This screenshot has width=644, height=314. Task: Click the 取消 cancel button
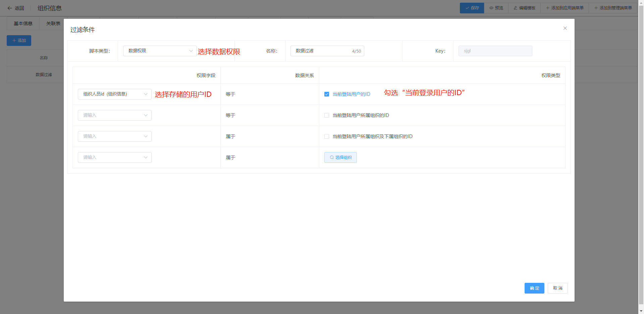pos(557,288)
